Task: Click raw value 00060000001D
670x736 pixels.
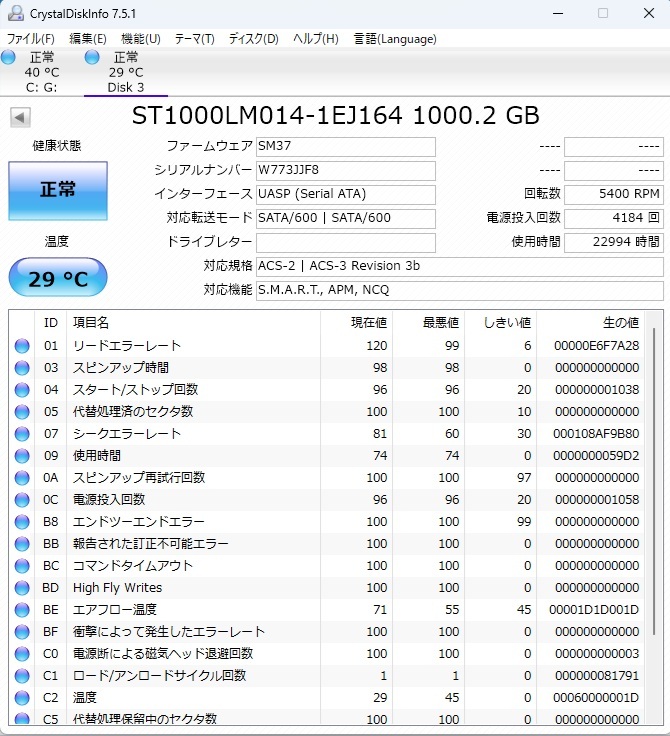Action: (x=596, y=698)
